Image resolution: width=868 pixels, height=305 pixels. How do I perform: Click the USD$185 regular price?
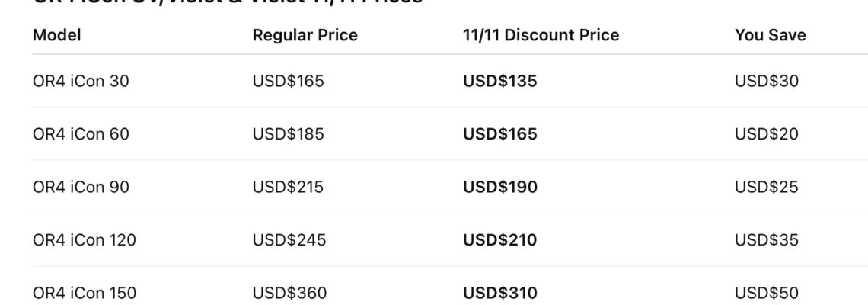point(288,134)
